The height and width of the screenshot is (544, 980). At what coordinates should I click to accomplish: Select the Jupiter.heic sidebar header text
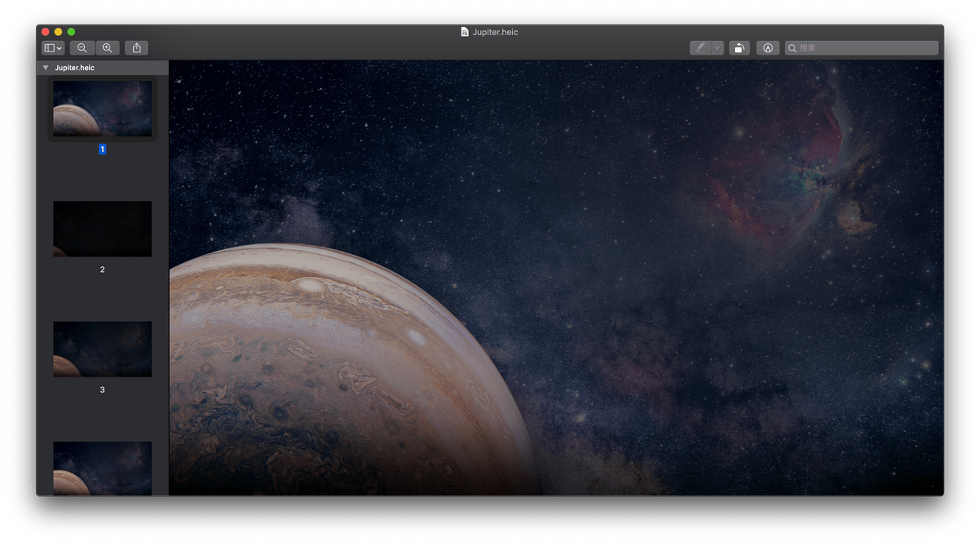74,68
